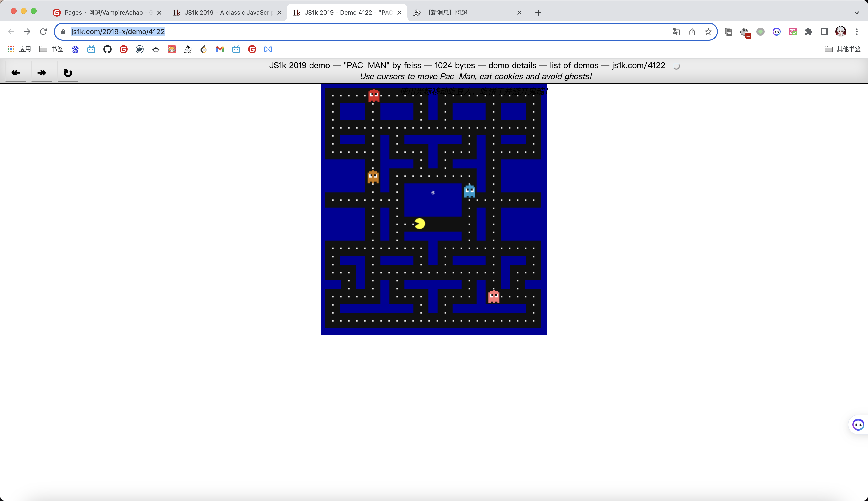Click the next demo arrow button
Viewport: 868px width, 501px height.
click(x=42, y=72)
